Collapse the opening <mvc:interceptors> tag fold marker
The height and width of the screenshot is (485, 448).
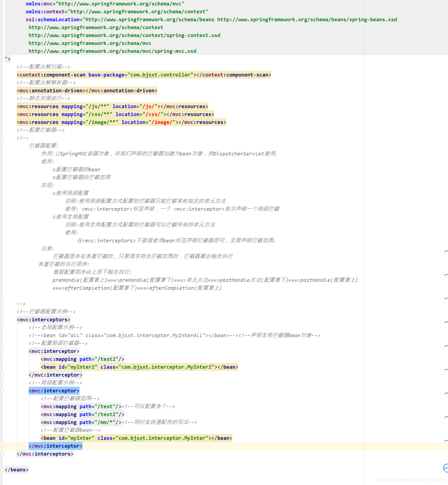[2, 320]
